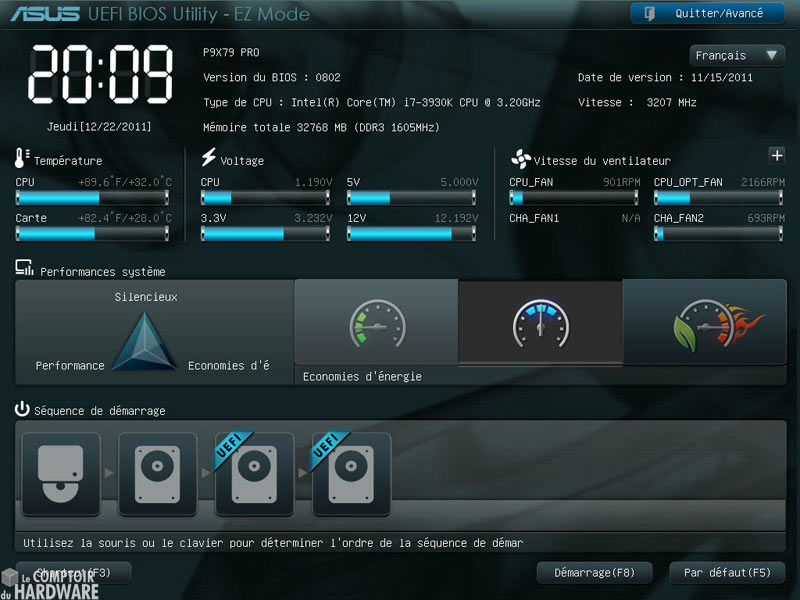
Task: Click the CPU_FAN speed slider
Action: click(574, 196)
